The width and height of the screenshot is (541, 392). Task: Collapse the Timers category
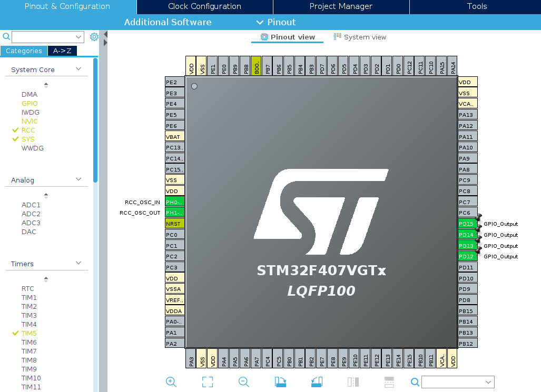coord(78,263)
